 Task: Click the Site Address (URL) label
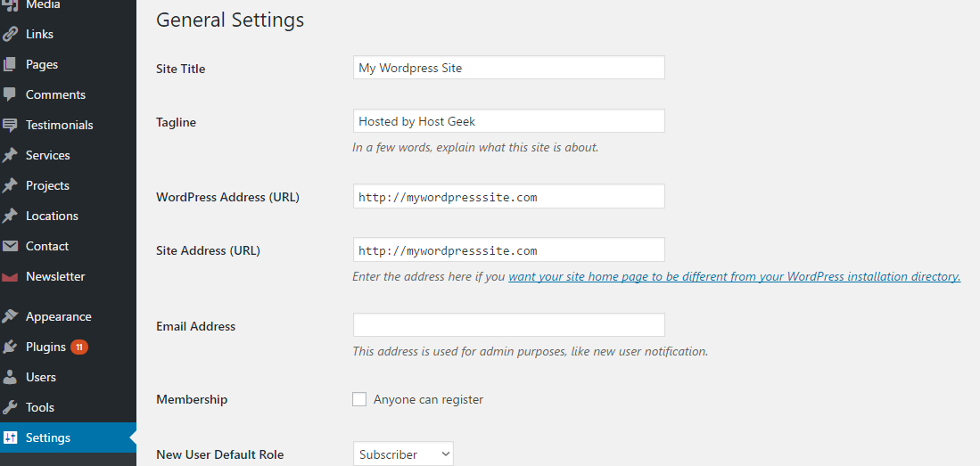tap(208, 251)
